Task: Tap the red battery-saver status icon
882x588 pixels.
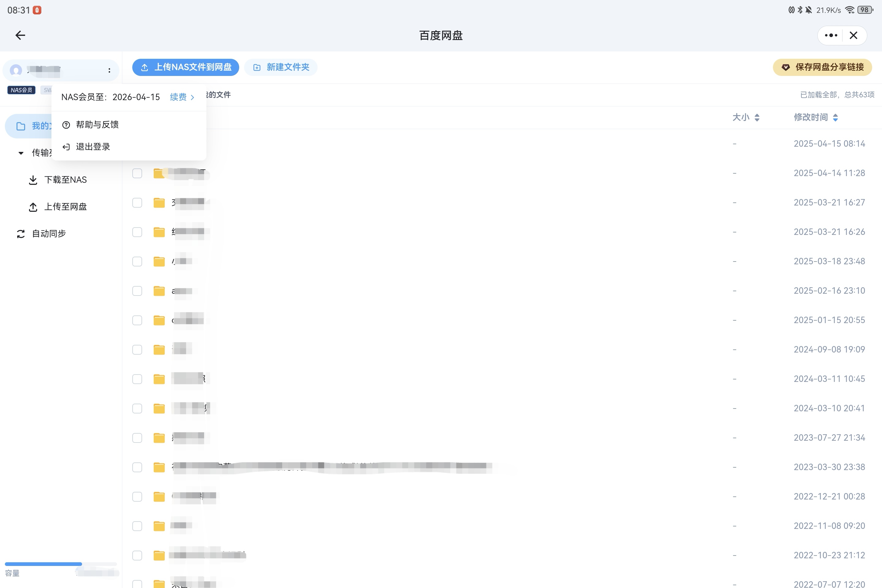Action: (37, 10)
